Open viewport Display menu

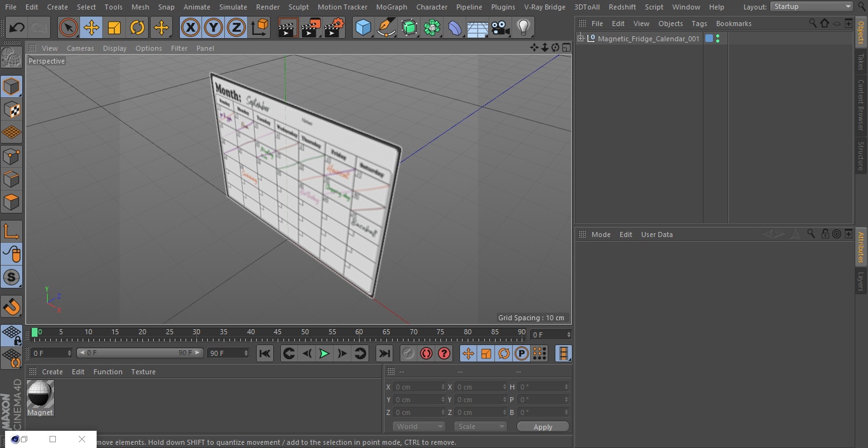(114, 48)
